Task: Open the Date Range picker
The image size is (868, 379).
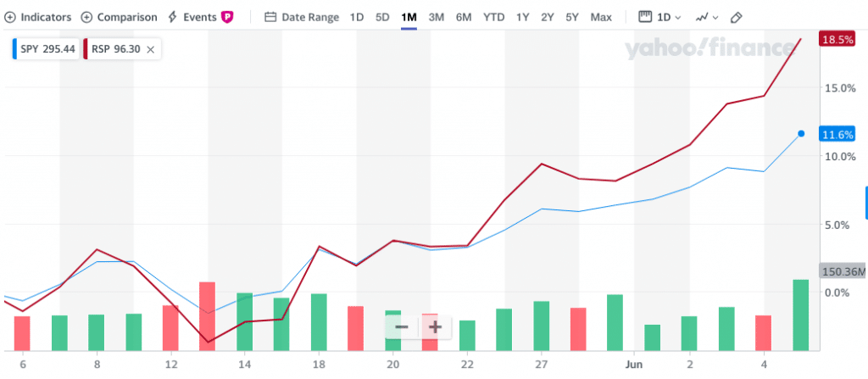Action: coord(302,17)
